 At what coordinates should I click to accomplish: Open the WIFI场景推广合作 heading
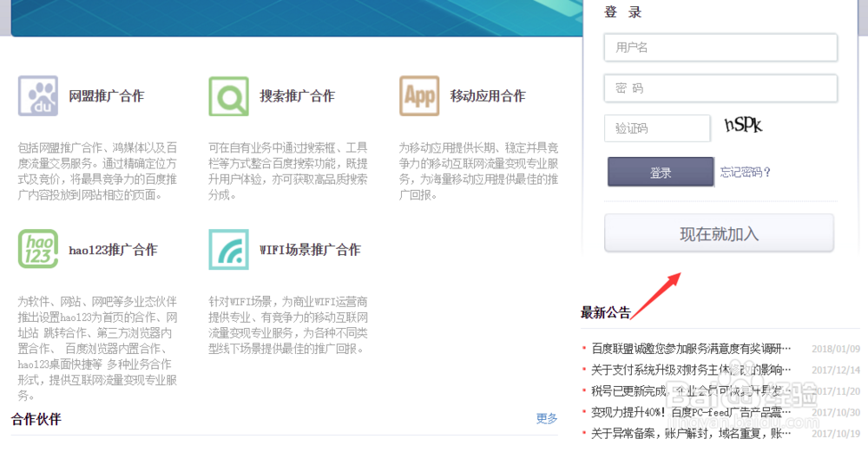pyautogui.click(x=310, y=250)
